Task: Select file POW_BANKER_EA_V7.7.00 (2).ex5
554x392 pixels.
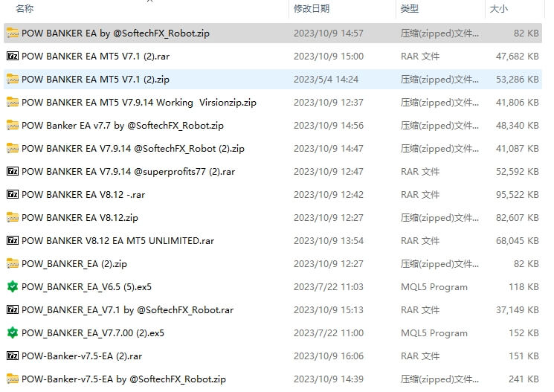Action: [93, 333]
